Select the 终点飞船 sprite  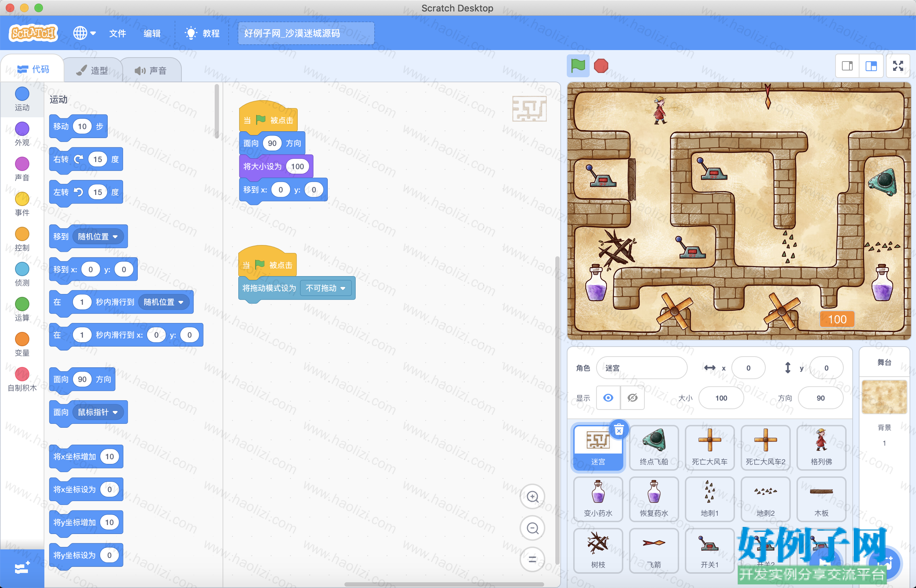tap(654, 448)
